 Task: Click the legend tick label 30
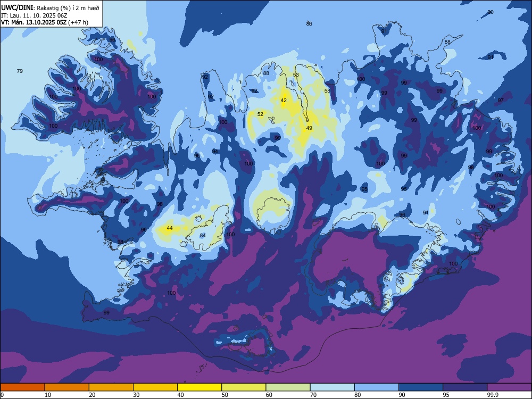(136, 395)
